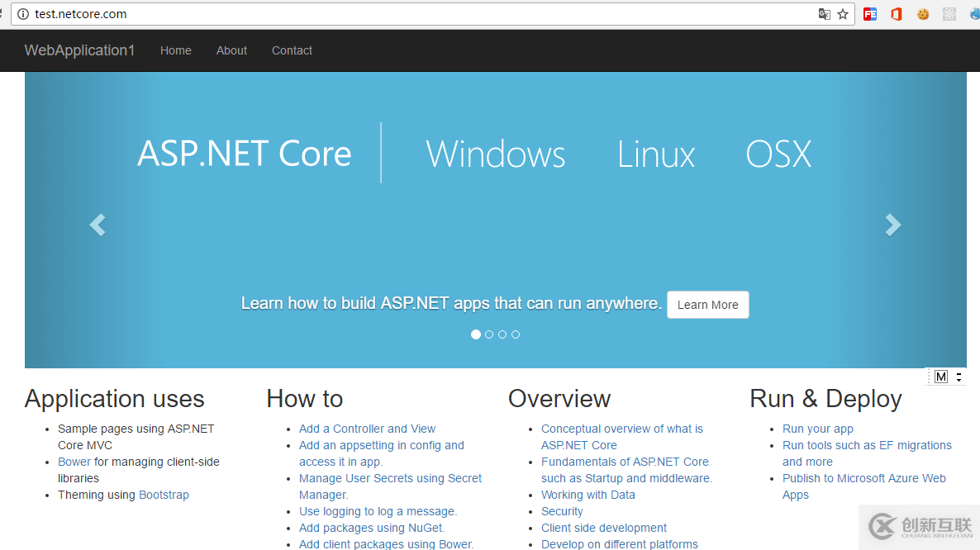980x550 pixels.
Task: Open the Contact page in navbar
Action: click(292, 50)
